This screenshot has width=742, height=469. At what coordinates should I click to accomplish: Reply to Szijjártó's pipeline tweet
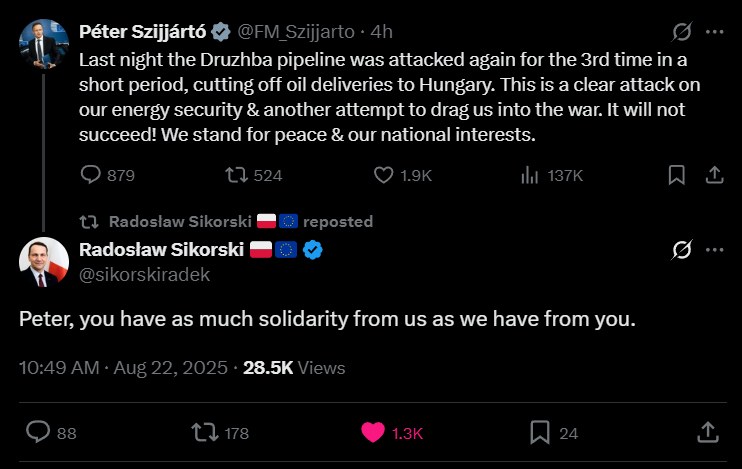90,175
